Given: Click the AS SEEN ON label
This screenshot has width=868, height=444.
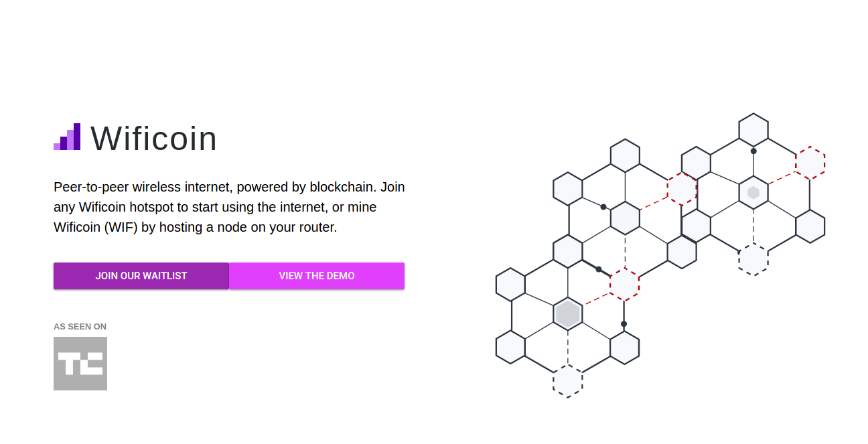Looking at the screenshot, I should click(80, 327).
